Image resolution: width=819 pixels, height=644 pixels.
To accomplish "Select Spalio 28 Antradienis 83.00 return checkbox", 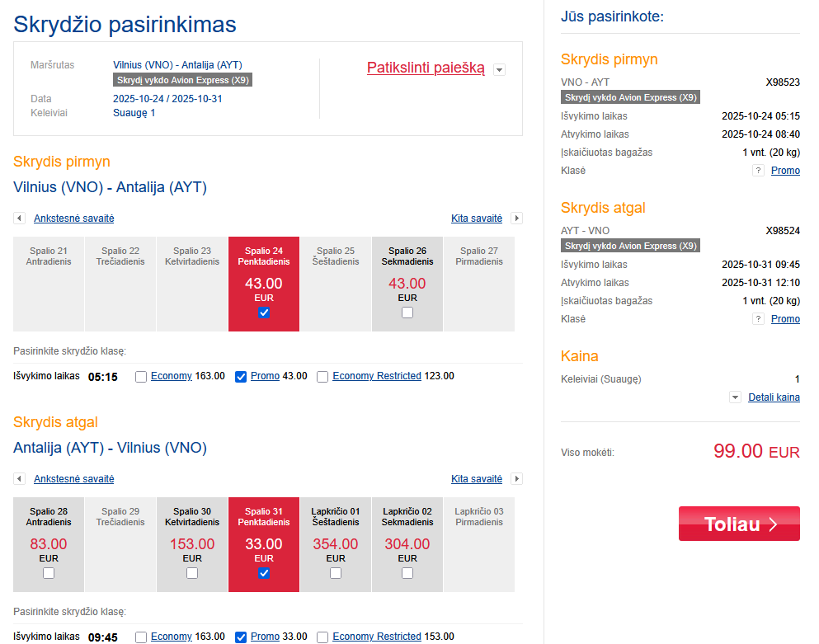I will point(49,573).
